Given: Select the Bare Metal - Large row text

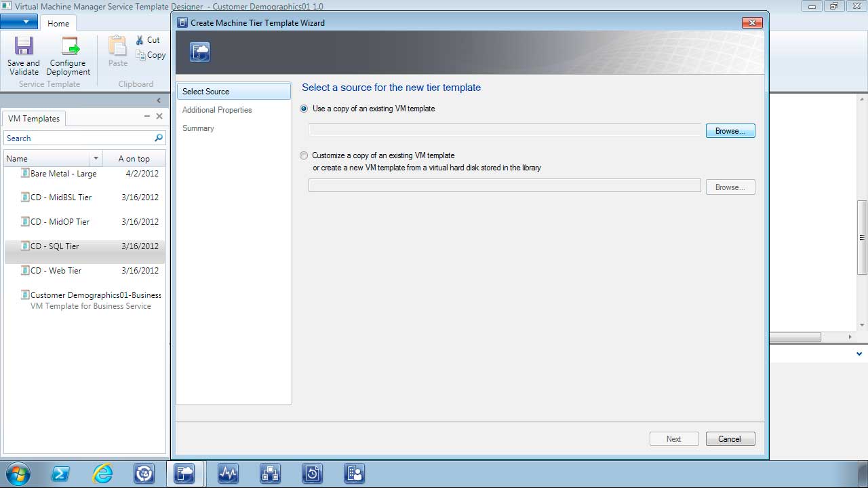Looking at the screenshot, I should click(64, 174).
